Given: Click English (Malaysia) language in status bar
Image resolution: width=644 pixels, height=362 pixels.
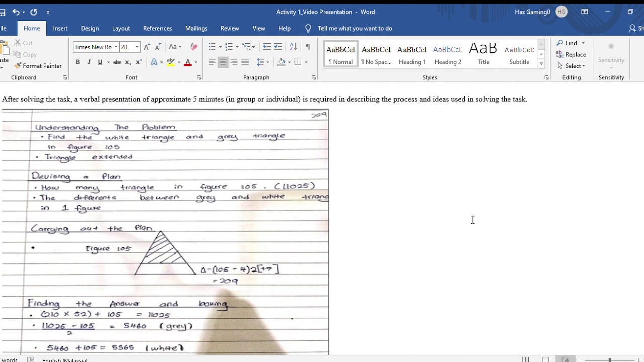Looking at the screenshot, I should pos(64,360).
